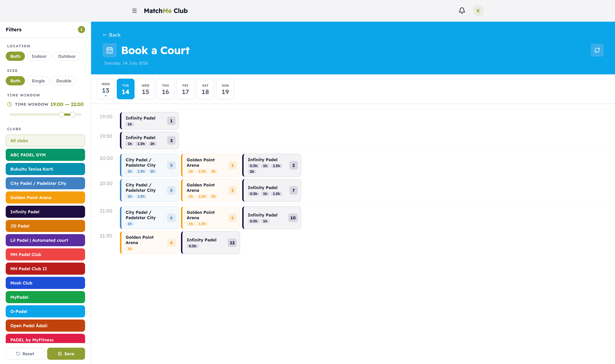The height and width of the screenshot is (364, 615).
Task: Choose 0.5h duration on Infinity Padel 21:30
Action: (192, 246)
